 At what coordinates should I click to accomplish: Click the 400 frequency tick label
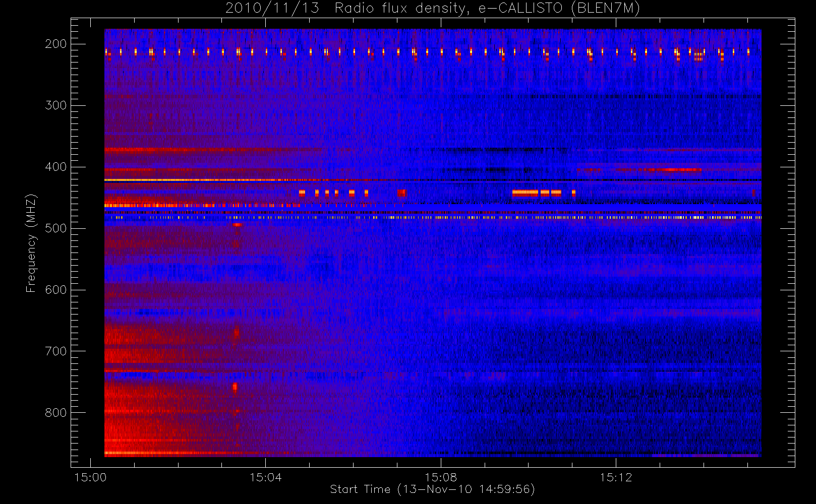pyautogui.click(x=55, y=167)
